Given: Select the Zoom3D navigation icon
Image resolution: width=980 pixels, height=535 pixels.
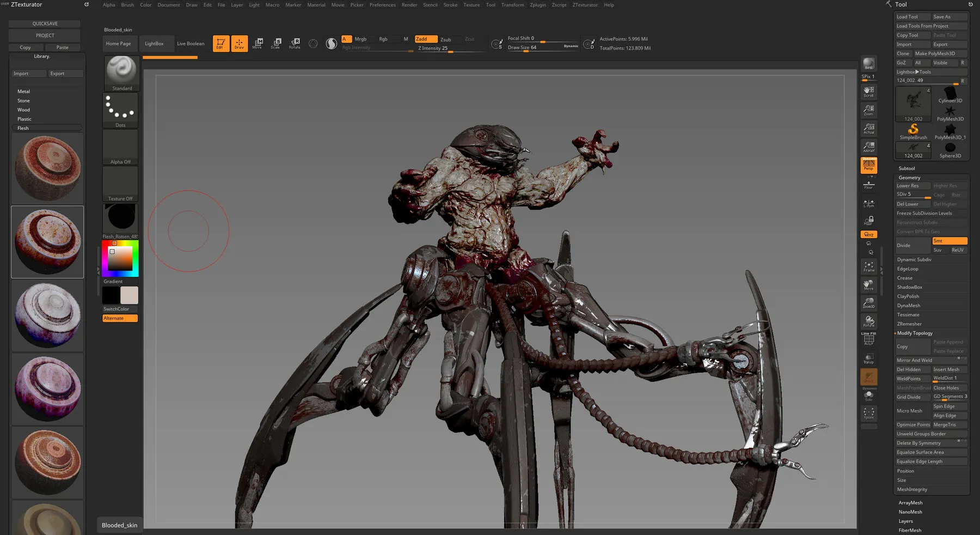Looking at the screenshot, I should pos(868,303).
